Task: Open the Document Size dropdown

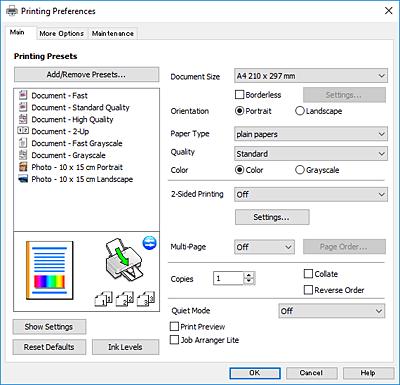Action: tap(311, 76)
